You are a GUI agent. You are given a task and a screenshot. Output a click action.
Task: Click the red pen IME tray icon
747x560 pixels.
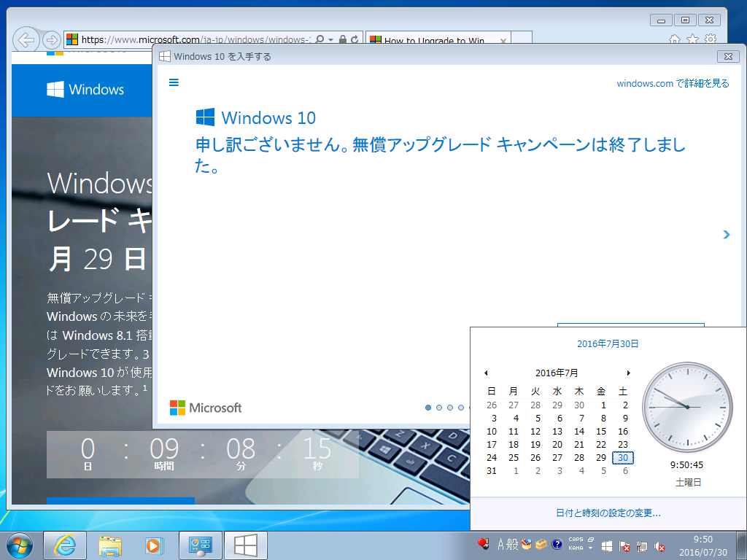tap(484, 543)
